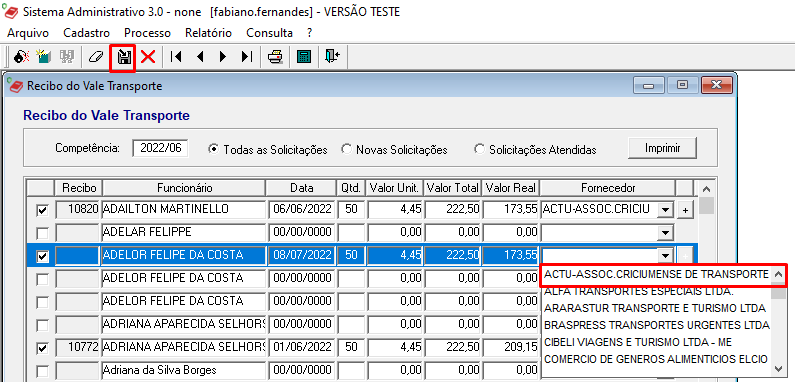Delete record with the red X icon

148,56
